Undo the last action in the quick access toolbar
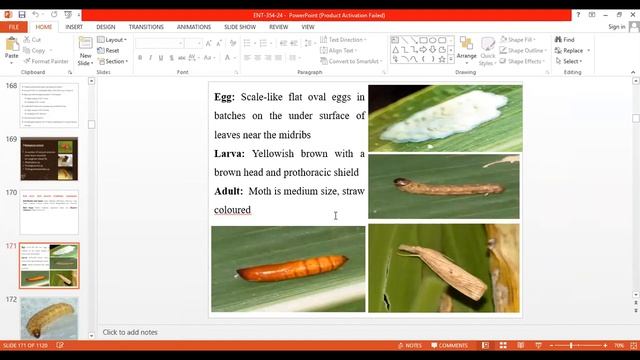Screen dimensions: 640x360 click(36, 15)
